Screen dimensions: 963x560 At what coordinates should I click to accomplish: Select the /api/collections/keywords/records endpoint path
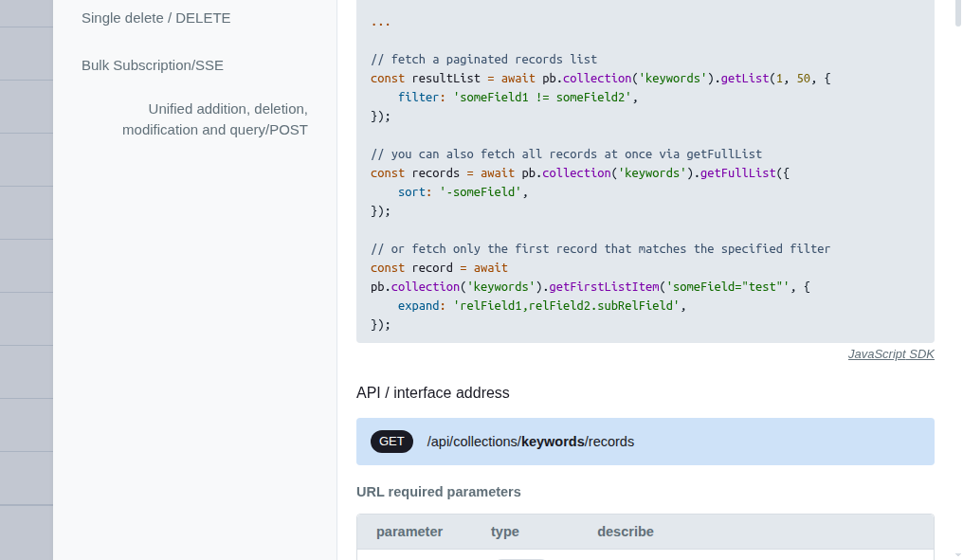tap(531, 442)
